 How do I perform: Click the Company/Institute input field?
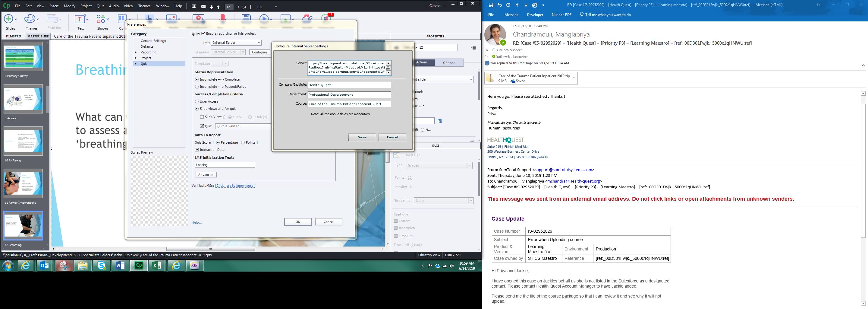coord(349,85)
